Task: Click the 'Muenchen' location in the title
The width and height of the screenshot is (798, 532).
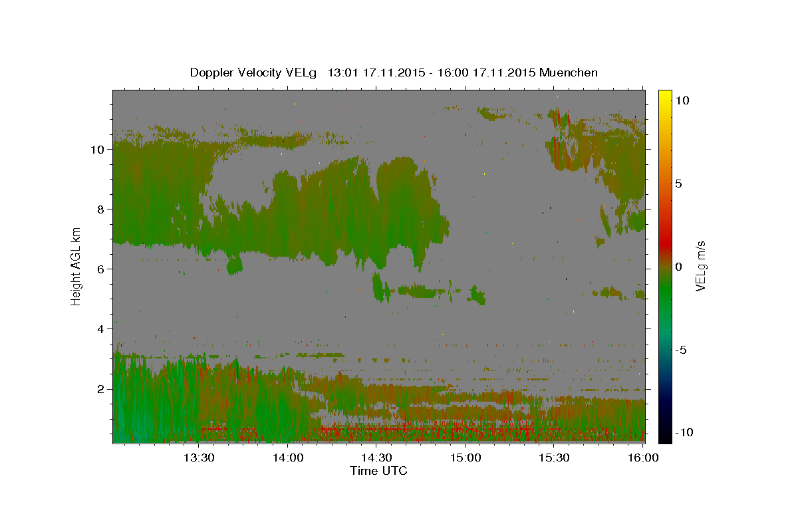Action: pos(569,72)
